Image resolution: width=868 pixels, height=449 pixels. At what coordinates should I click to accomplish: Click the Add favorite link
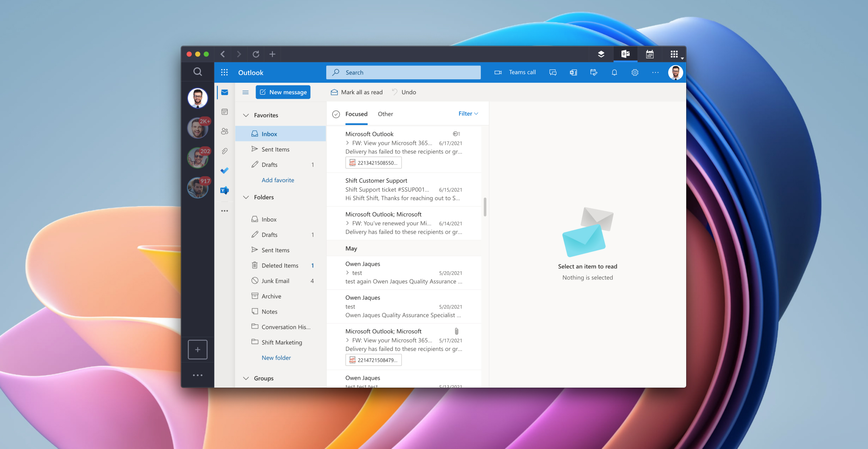[277, 179]
